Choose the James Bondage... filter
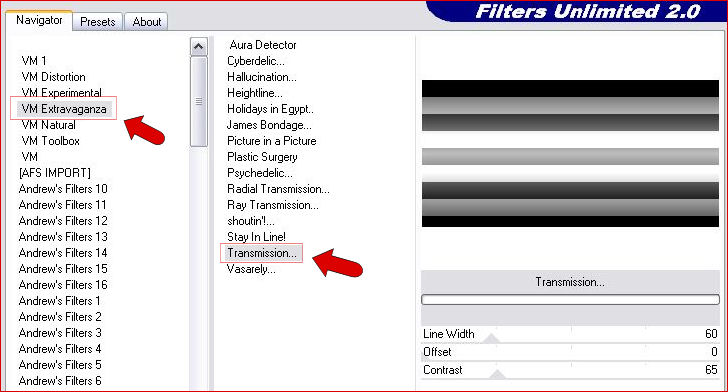Image resolution: width=728 pixels, height=392 pixels. pyautogui.click(x=269, y=125)
